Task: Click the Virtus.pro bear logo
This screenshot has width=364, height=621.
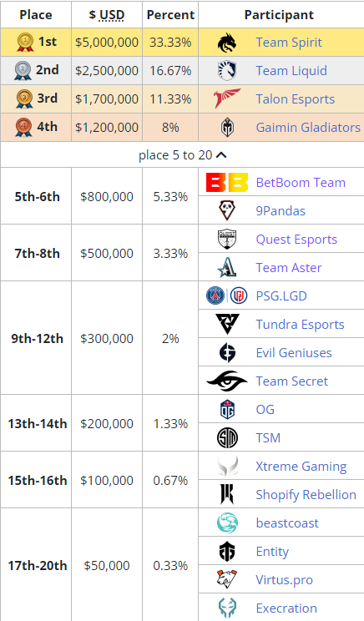Action: coord(227,579)
